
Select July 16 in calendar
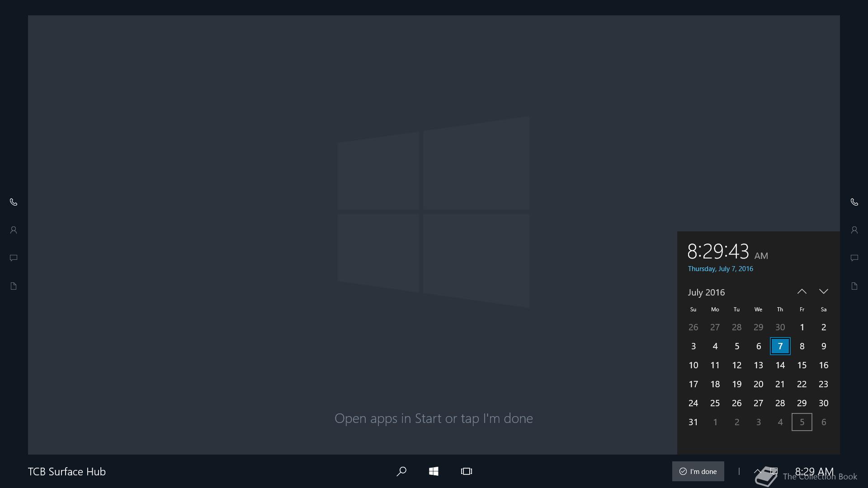coord(824,365)
